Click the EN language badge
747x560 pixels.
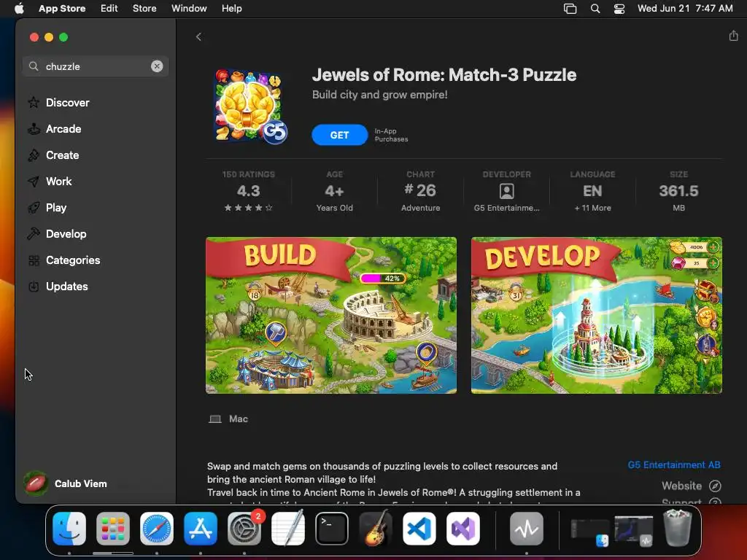(592, 191)
